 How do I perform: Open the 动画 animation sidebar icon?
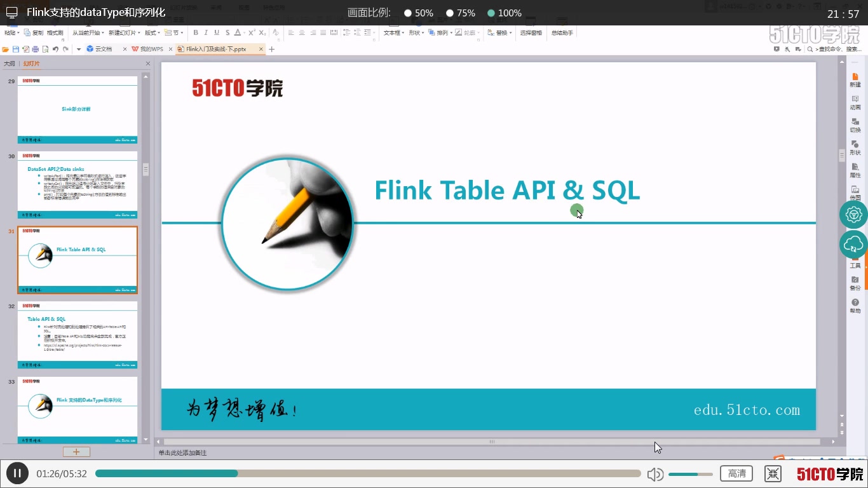[x=855, y=103]
